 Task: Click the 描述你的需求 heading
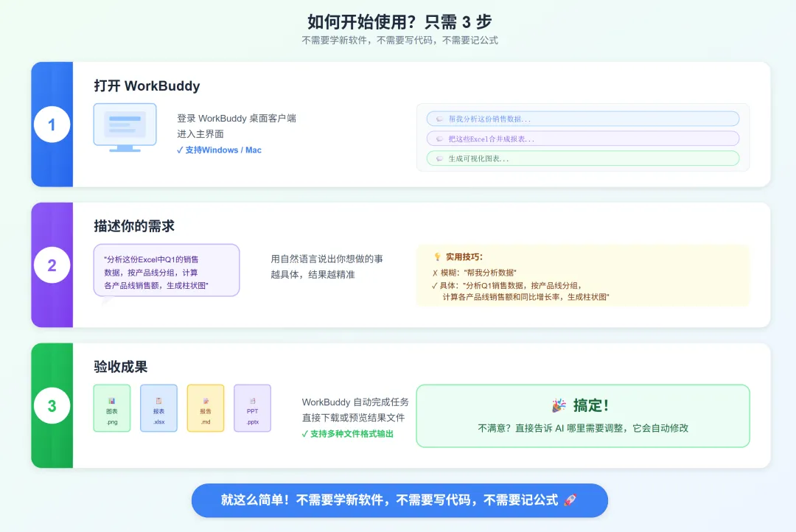coord(134,226)
